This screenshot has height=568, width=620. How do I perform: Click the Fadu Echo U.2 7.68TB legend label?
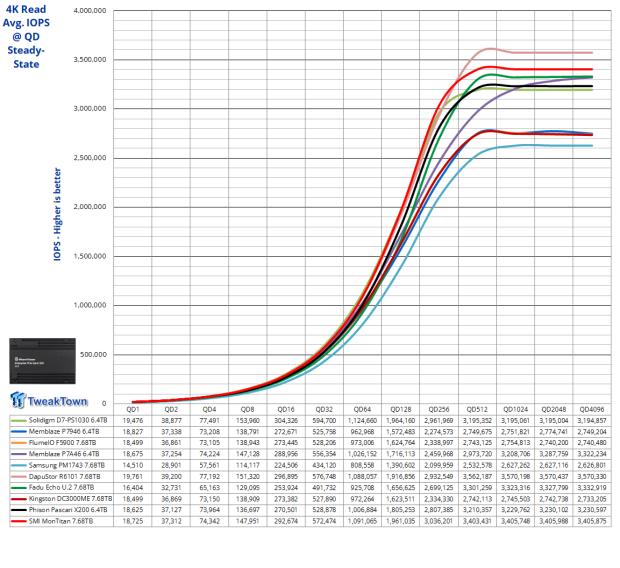pos(61,487)
